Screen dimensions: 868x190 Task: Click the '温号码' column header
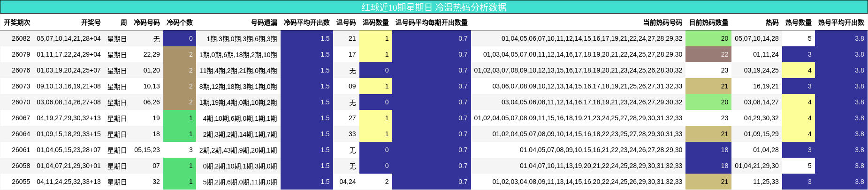click(346, 22)
